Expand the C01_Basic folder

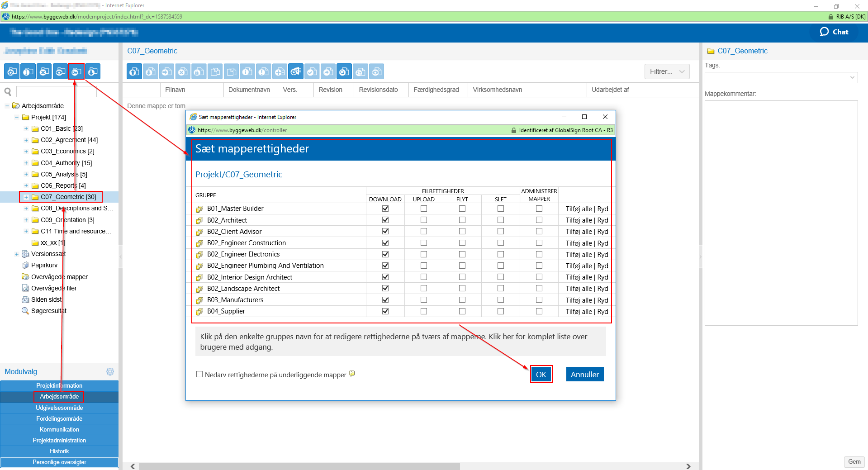[26, 128]
